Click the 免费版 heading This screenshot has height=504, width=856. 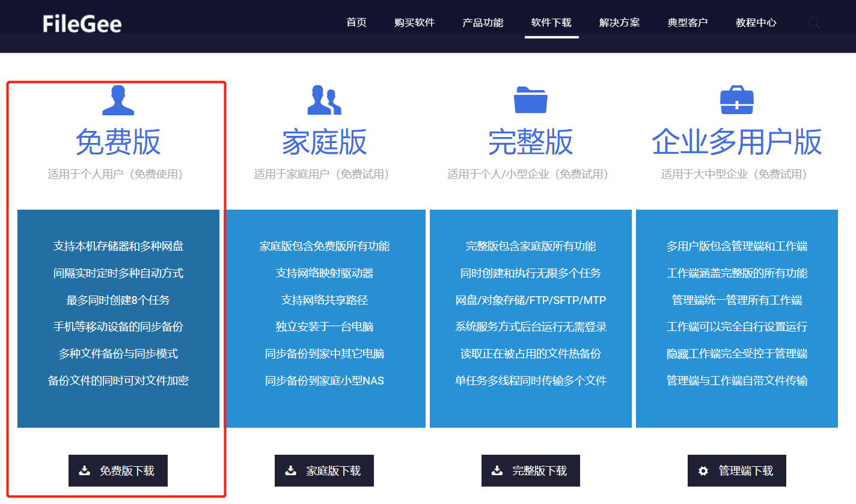pyautogui.click(x=118, y=142)
